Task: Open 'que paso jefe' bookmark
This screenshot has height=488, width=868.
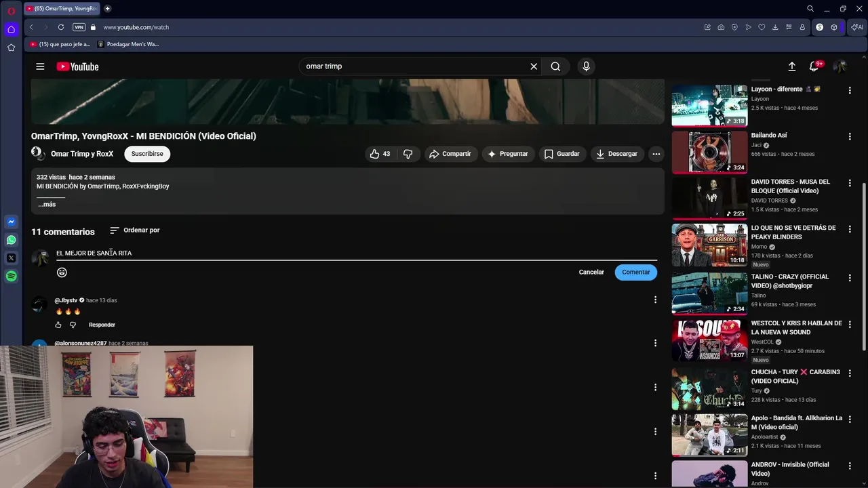Action: click(x=60, y=44)
